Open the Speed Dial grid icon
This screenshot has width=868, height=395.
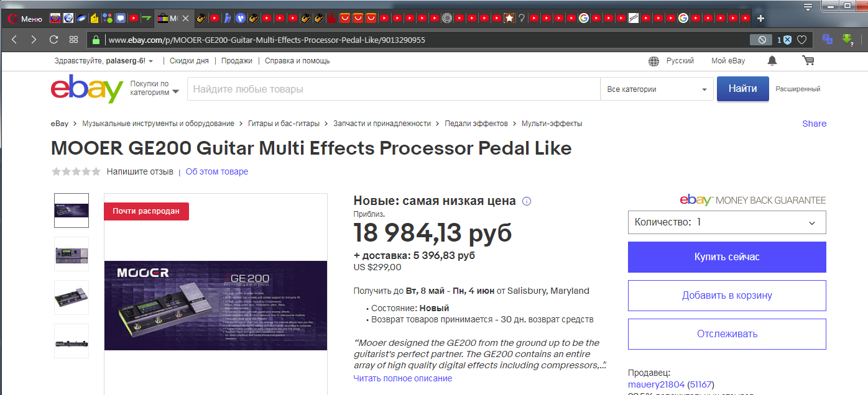[x=73, y=40]
